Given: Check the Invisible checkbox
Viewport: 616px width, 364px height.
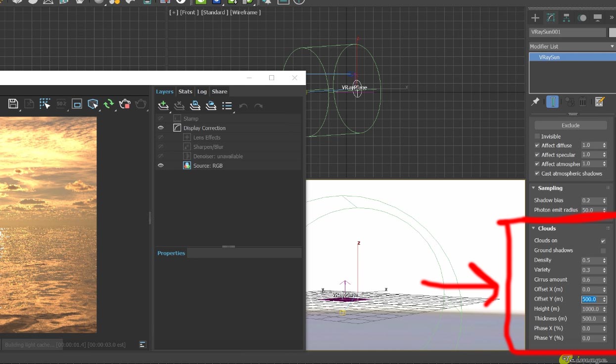Looking at the screenshot, I should pyautogui.click(x=537, y=136).
